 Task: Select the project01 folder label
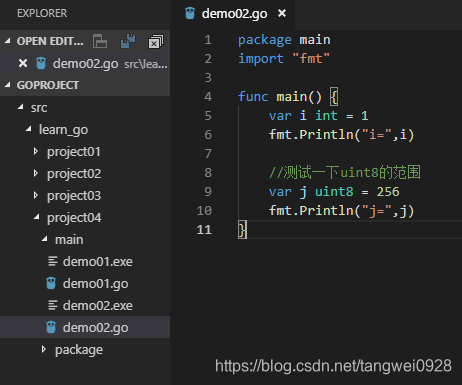(x=74, y=152)
